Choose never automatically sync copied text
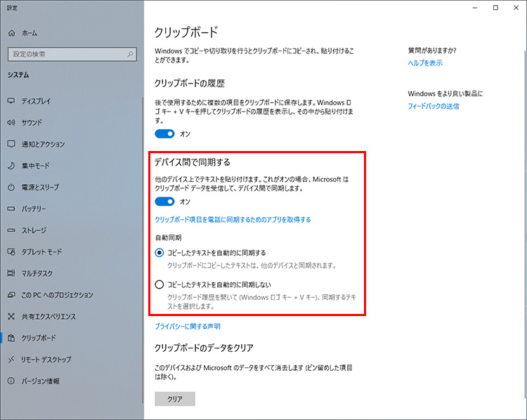 (160, 284)
